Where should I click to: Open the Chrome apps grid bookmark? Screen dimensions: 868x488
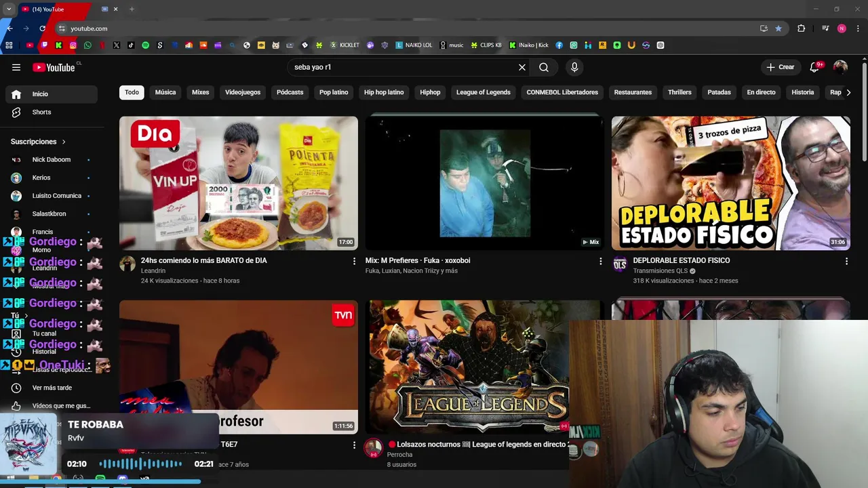point(9,45)
